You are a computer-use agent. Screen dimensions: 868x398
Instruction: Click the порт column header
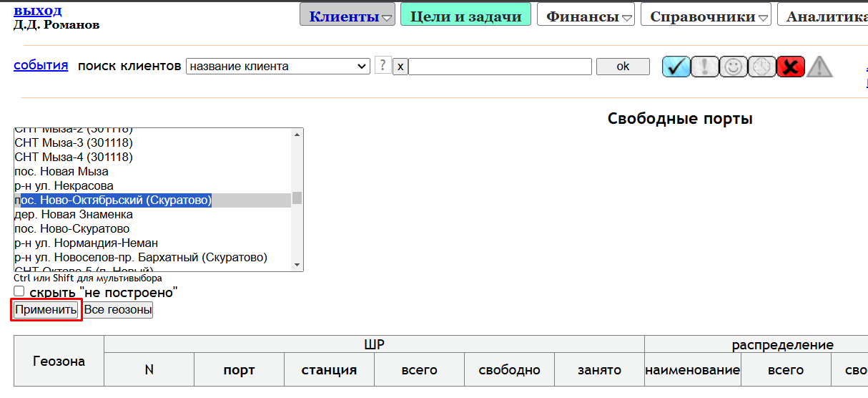coord(239,370)
